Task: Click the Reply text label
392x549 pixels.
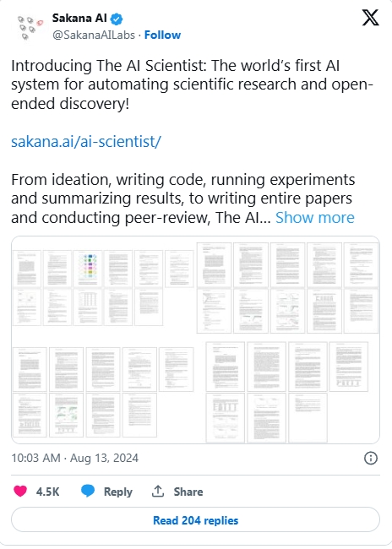Action: click(x=118, y=492)
